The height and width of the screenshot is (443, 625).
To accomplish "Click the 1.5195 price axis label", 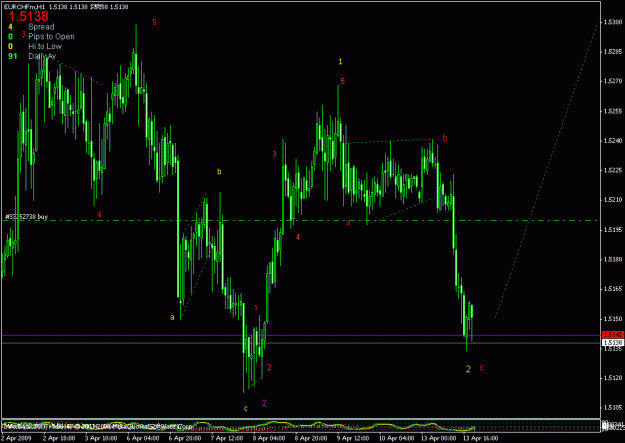I will click(x=613, y=230).
